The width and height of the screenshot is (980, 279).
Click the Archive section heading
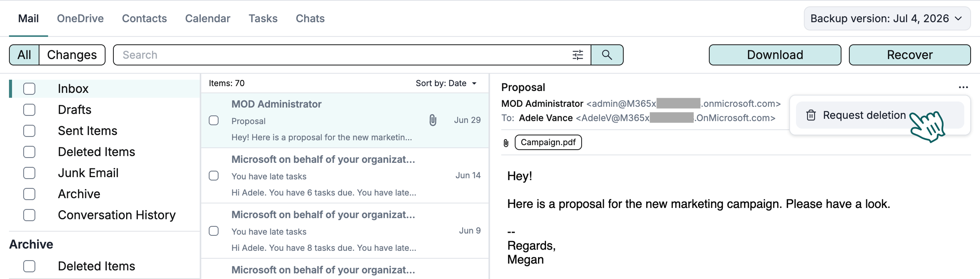(31, 244)
